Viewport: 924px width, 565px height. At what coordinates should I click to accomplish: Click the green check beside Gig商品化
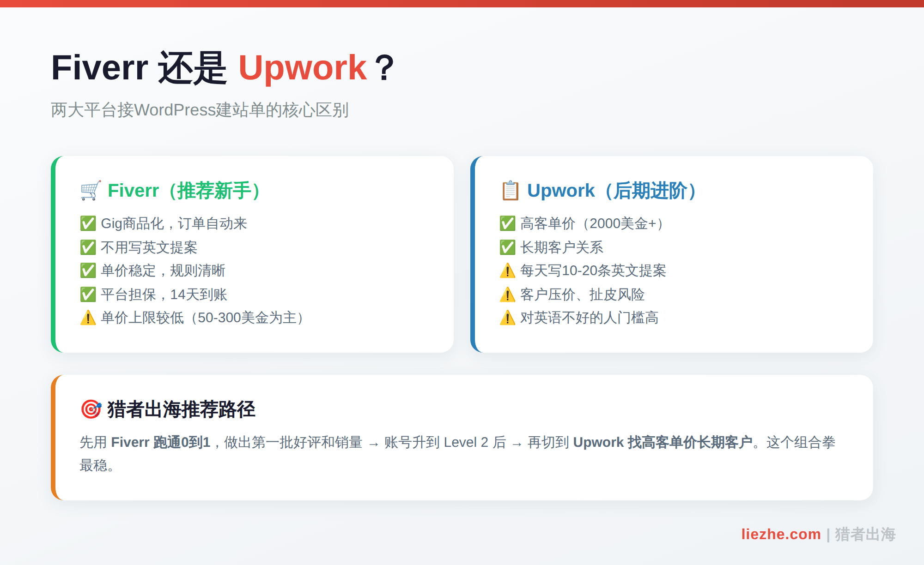coord(88,223)
